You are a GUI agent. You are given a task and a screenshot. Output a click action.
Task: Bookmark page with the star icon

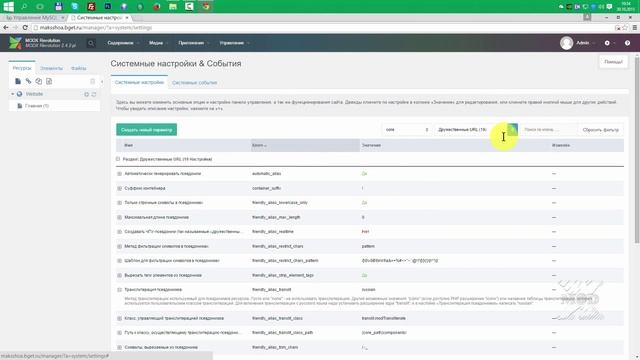click(625, 28)
